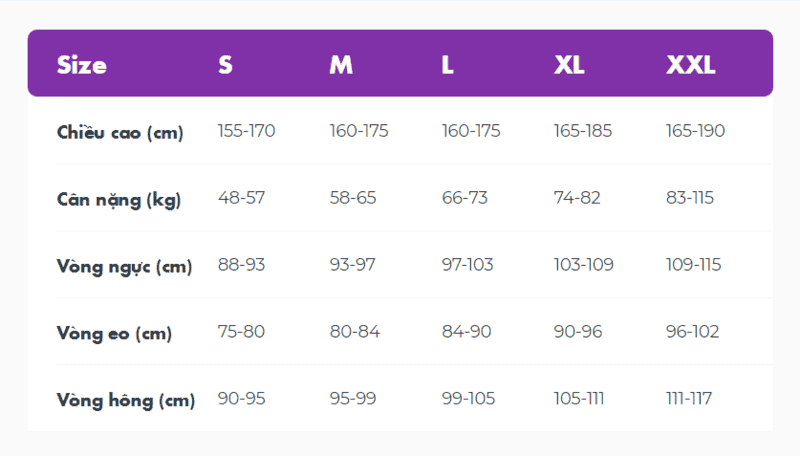
Task: Select the XXL size header
Action: (x=691, y=65)
